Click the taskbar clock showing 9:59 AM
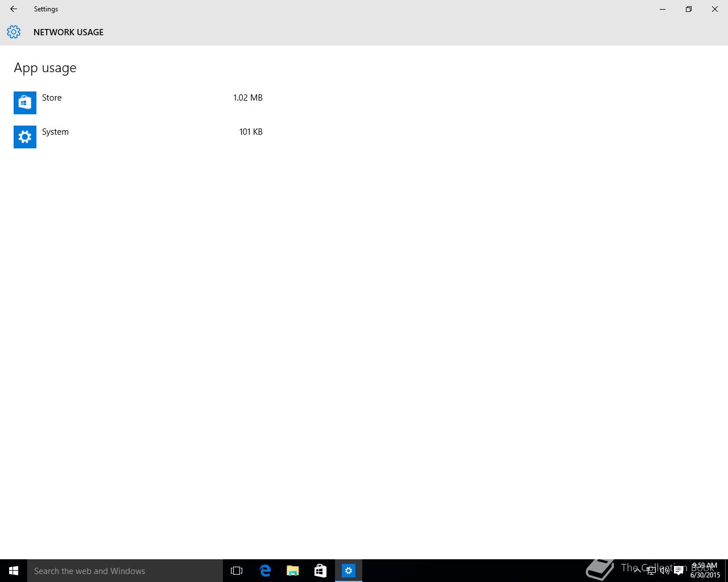The width and height of the screenshot is (728, 582). point(705,571)
